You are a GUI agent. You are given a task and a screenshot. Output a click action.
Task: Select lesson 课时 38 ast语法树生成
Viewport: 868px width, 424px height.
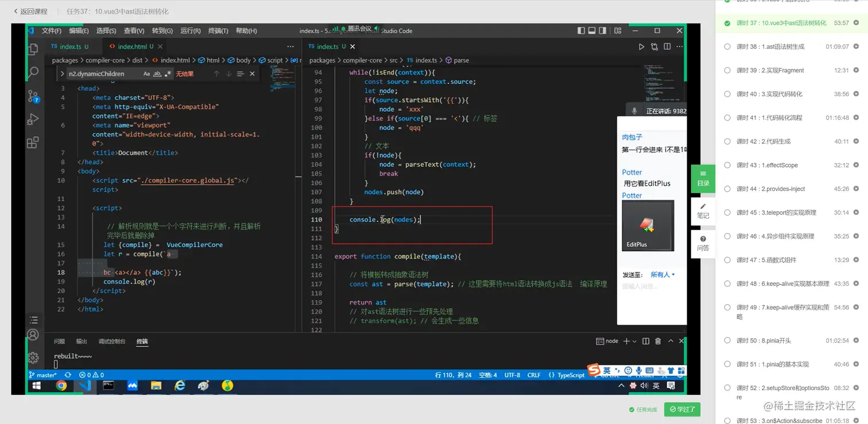(792, 47)
